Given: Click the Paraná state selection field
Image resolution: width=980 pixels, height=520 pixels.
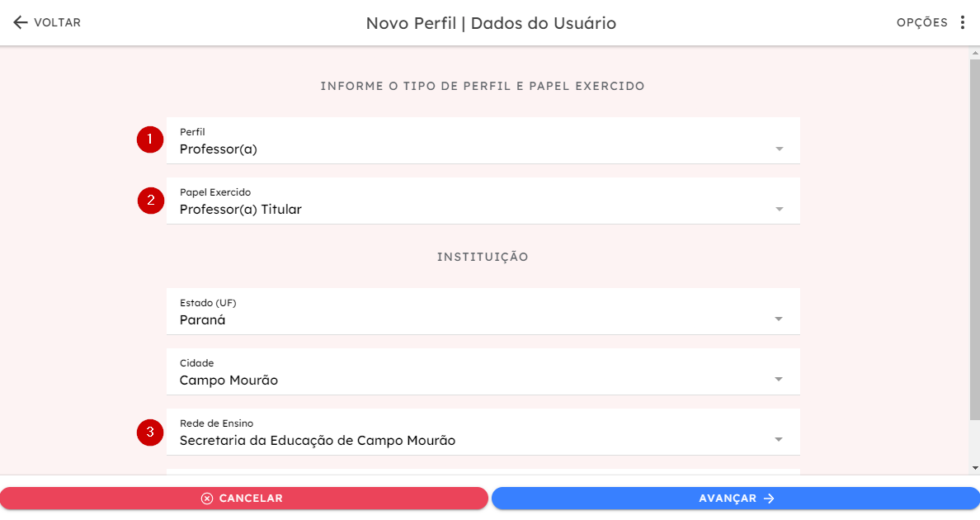Looking at the screenshot, I should (x=483, y=311).
